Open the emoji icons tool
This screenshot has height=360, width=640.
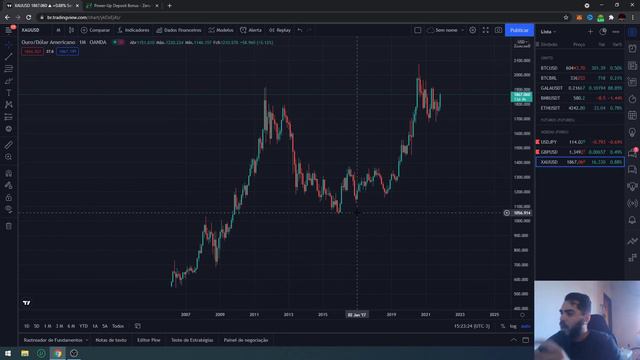[9, 129]
